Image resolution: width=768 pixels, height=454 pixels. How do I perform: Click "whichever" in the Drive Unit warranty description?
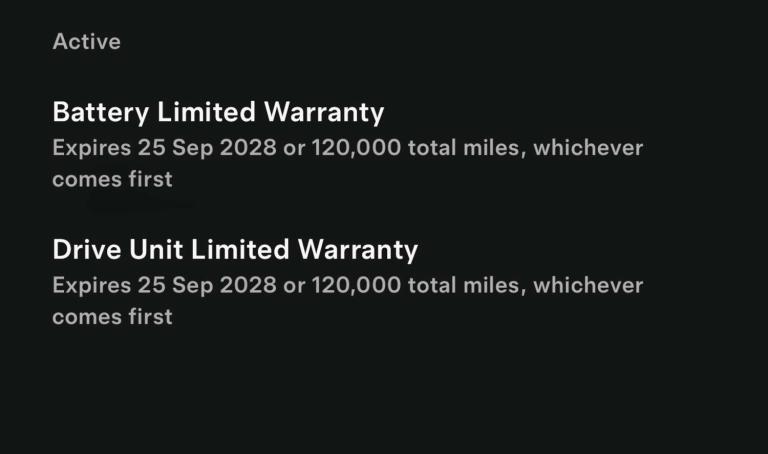588,286
